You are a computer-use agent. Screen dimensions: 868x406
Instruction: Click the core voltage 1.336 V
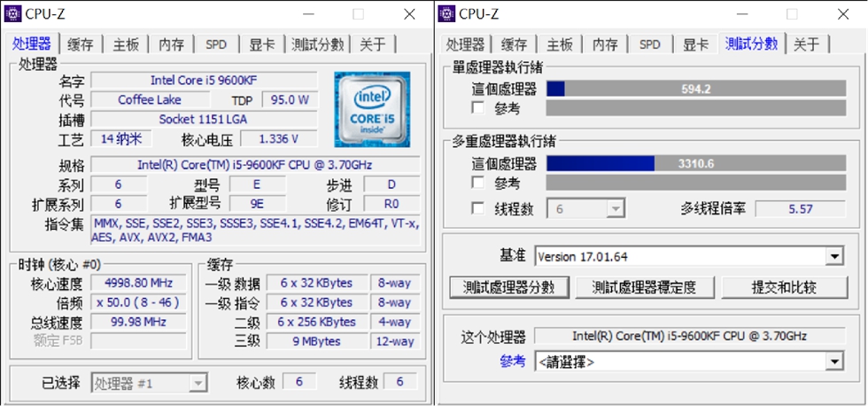pos(278,138)
